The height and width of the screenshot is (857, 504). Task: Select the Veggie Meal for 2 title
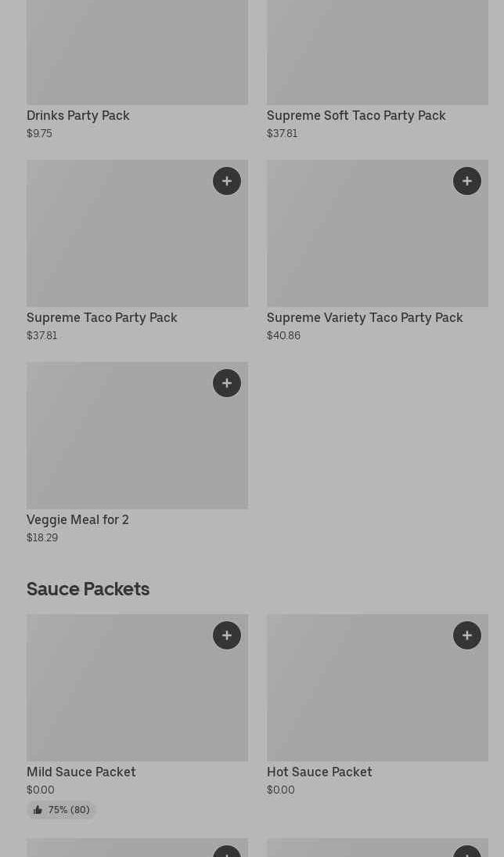pyautogui.click(x=77, y=520)
